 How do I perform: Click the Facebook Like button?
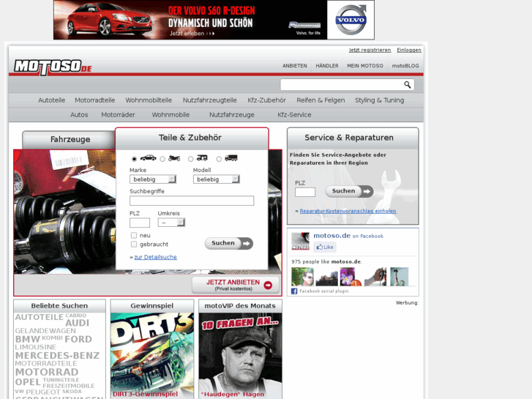point(325,247)
